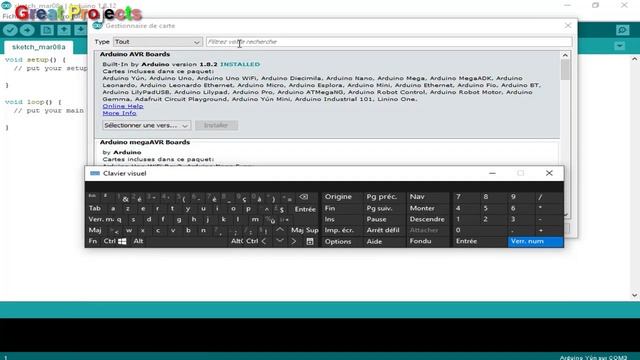640x360 pixels.
Task: Click the left arrow key on visual keyboard
Action: pyautogui.click(x=264, y=241)
